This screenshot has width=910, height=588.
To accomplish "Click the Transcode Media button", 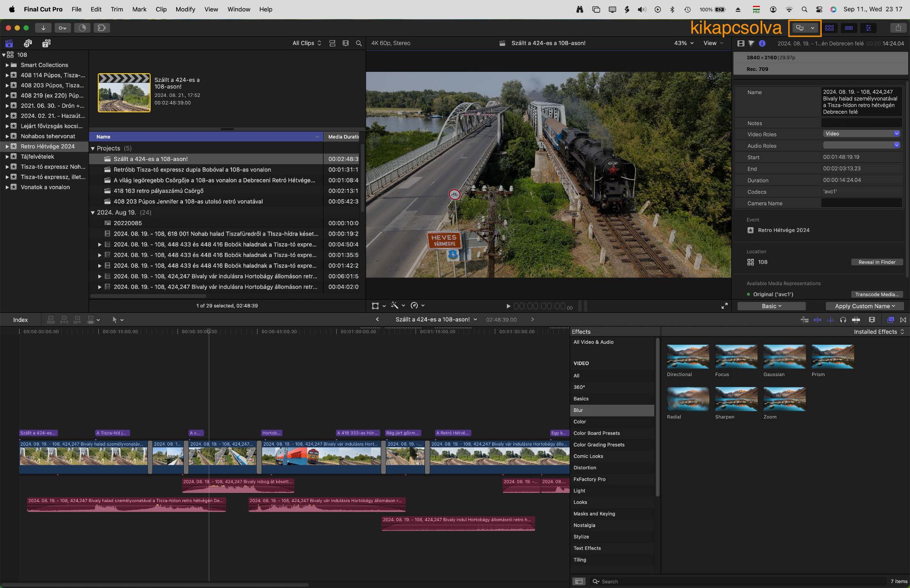I will coord(876,294).
